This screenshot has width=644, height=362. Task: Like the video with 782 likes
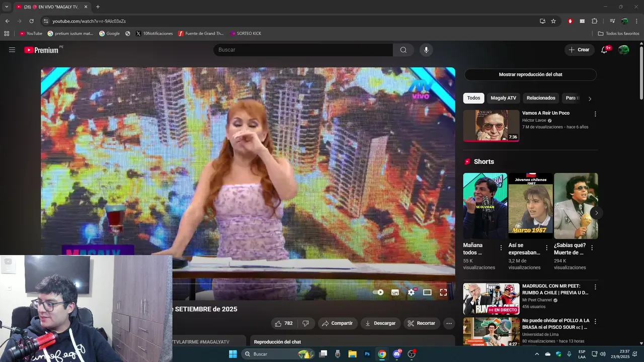[284, 323]
